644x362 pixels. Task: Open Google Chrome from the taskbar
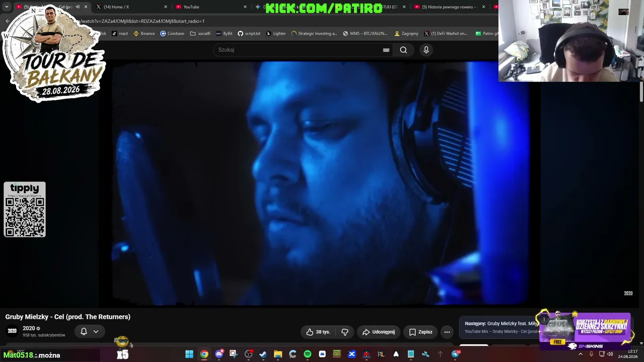[x=204, y=354]
